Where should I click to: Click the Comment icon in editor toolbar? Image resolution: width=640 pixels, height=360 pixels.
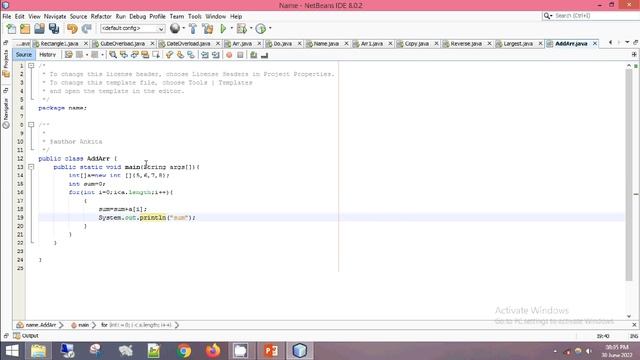(x=253, y=55)
